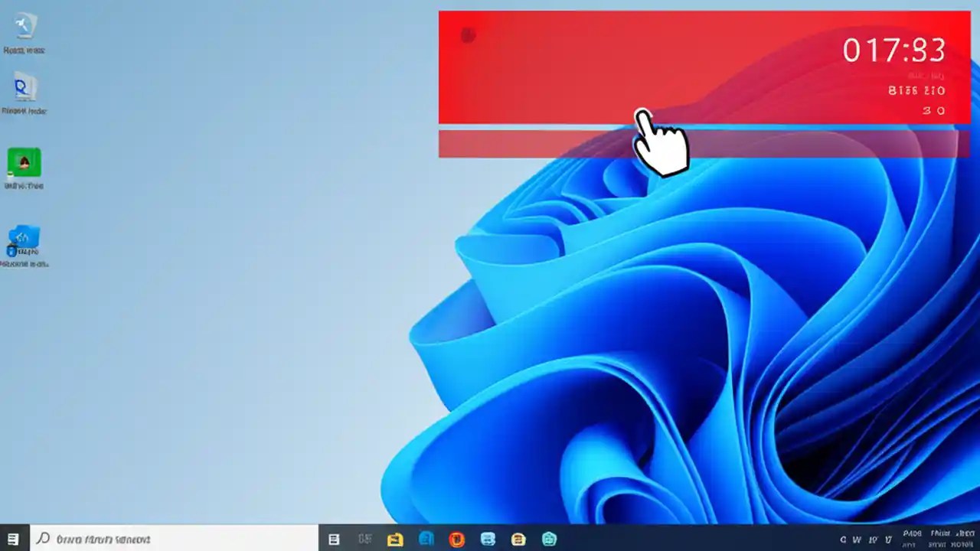Image resolution: width=980 pixels, height=551 pixels.
Task: Launch the blue Edge browser on the taskbar
Action: [426, 540]
